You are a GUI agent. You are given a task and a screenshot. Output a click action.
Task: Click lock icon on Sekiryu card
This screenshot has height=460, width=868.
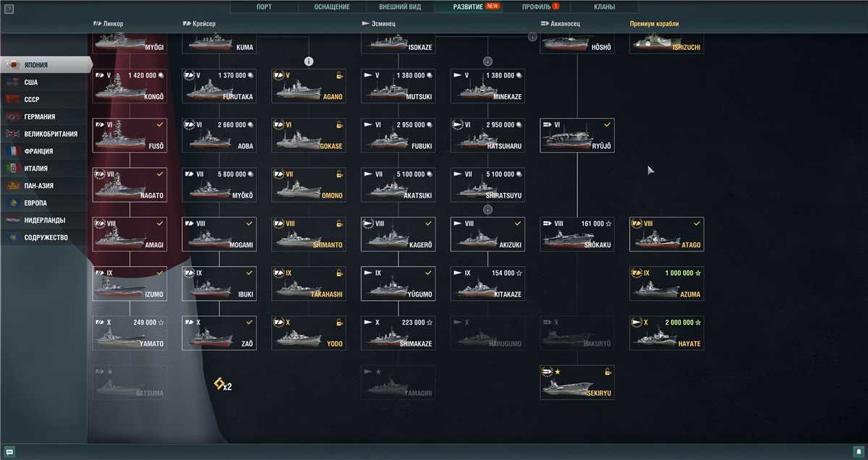[x=608, y=372]
